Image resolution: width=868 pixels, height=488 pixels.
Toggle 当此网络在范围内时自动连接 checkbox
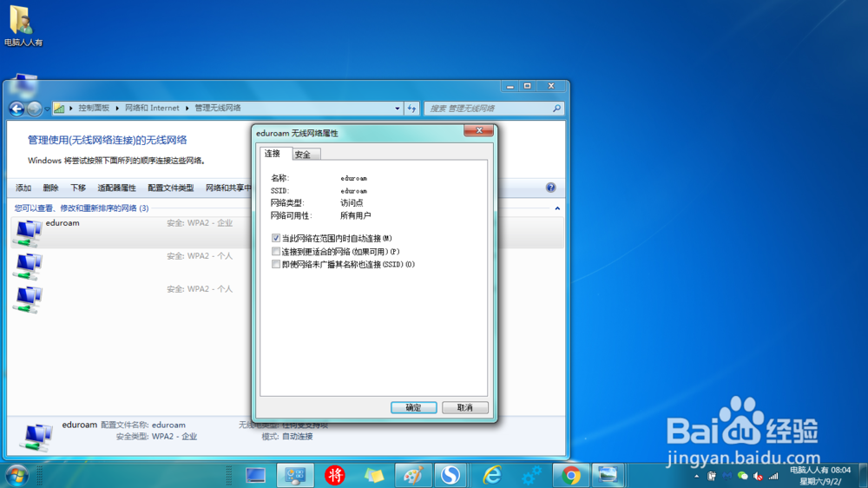pos(276,238)
